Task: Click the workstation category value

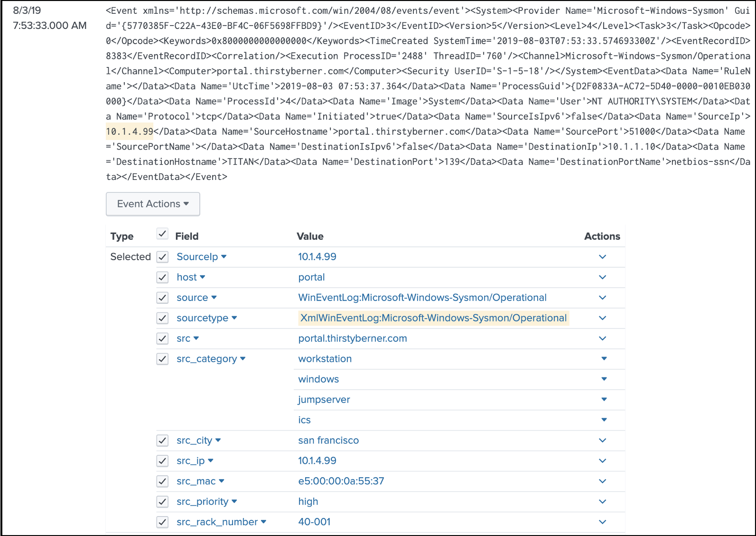Action: pos(325,359)
